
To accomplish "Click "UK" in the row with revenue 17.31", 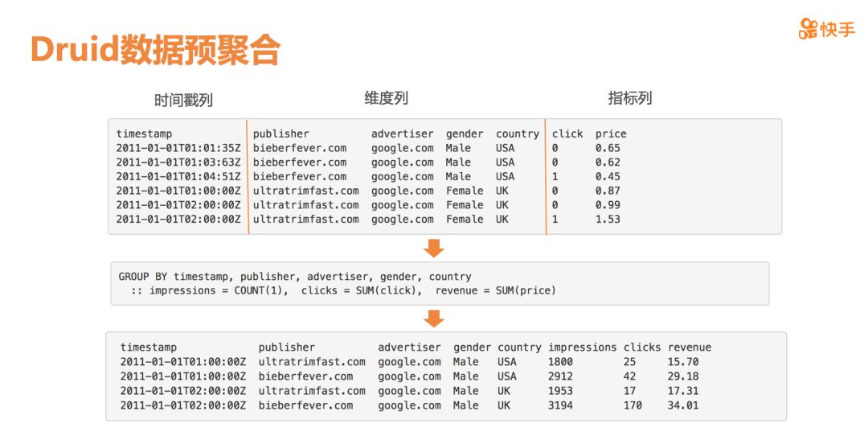I will (x=504, y=391).
